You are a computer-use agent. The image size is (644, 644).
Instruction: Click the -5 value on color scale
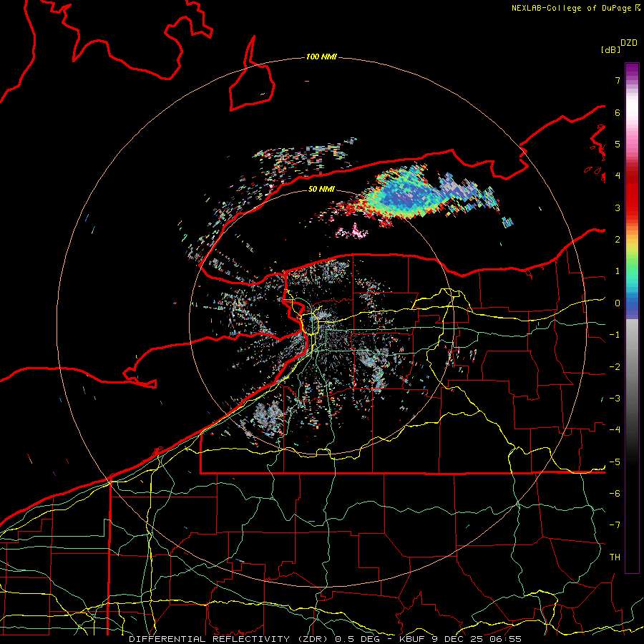coord(615,462)
